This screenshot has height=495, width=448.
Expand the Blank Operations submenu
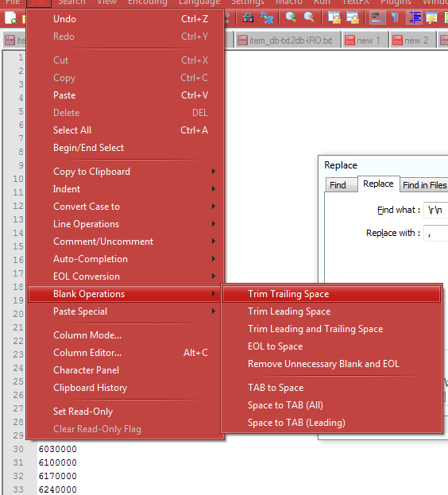click(126, 294)
